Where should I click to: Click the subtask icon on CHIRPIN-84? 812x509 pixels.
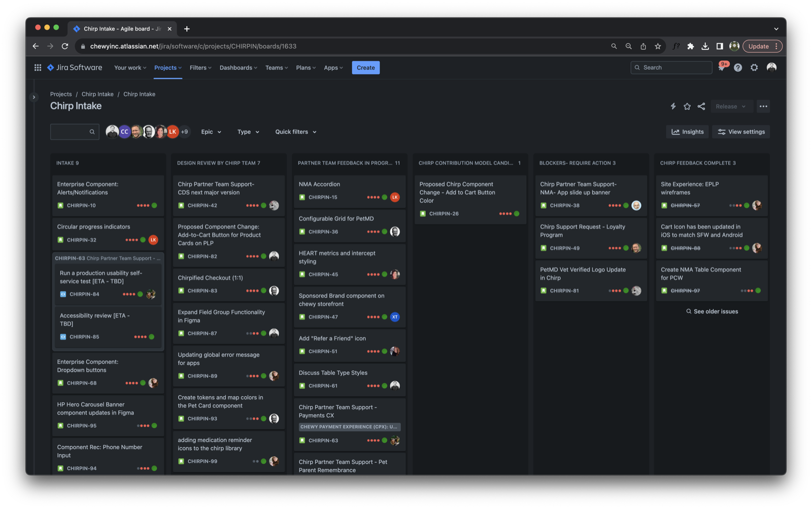(x=63, y=294)
